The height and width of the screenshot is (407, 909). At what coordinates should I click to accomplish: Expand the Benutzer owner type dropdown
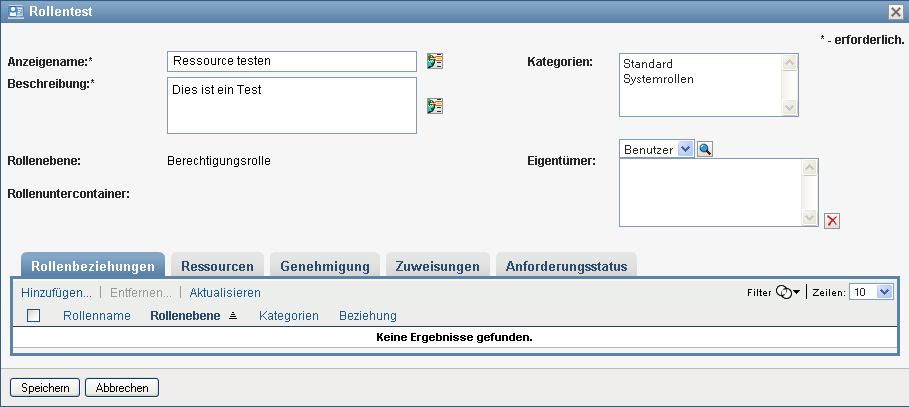(x=685, y=149)
